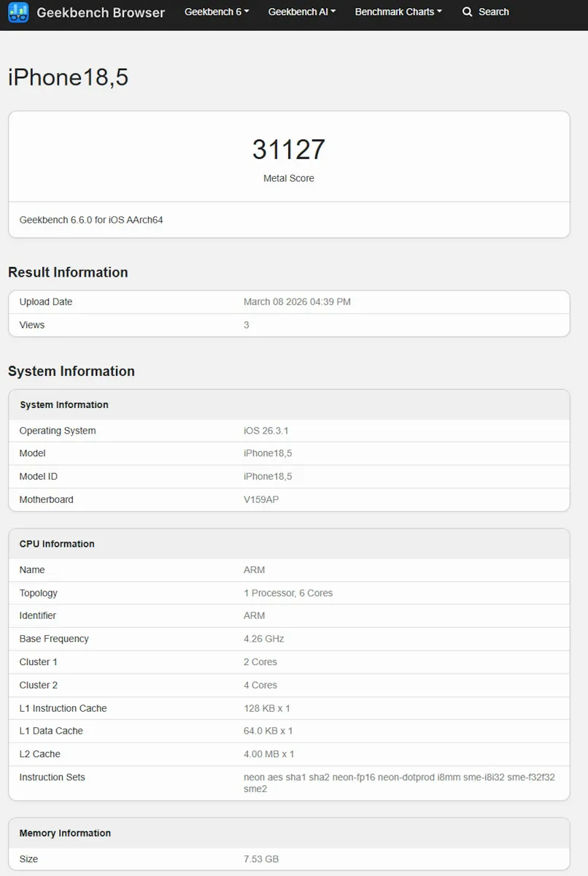Click the Motherboard value V159AP
This screenshot has height=876, width=588.
261,499
